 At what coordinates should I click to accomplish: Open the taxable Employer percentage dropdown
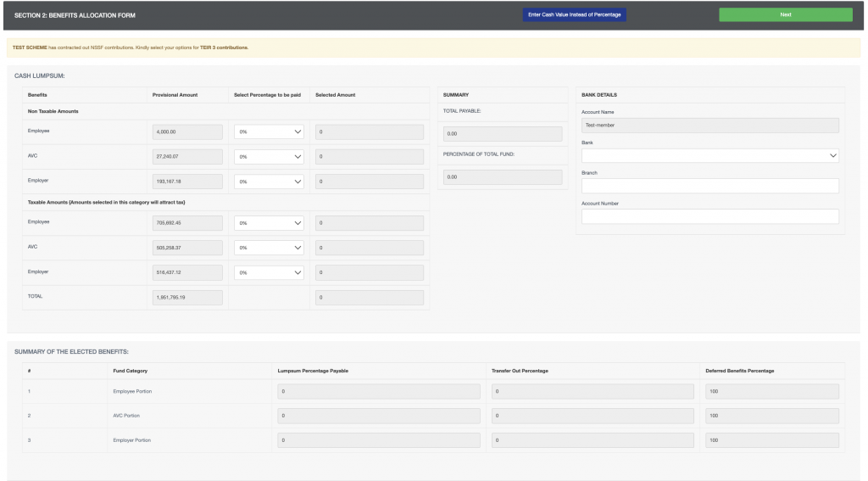pos(269,273)
